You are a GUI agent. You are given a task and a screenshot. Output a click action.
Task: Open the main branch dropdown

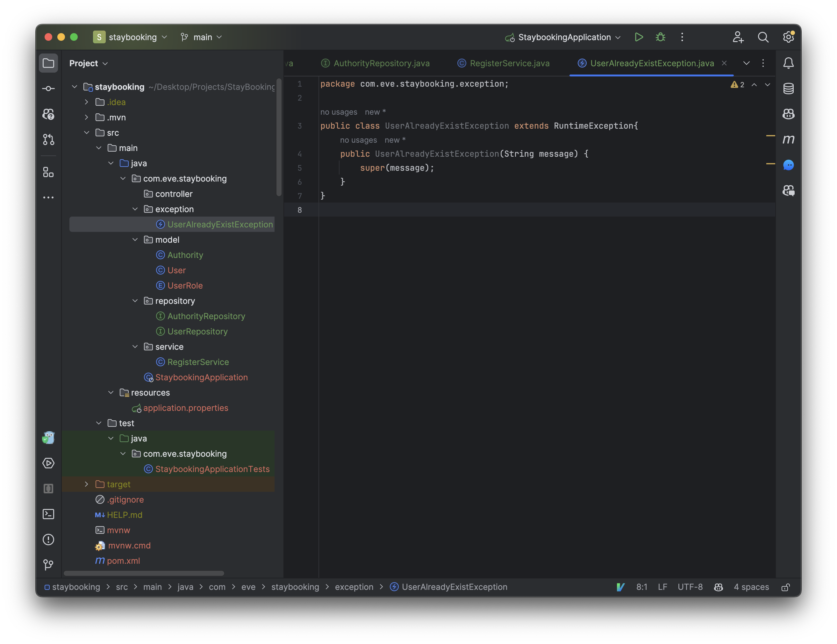pos(201,37)
